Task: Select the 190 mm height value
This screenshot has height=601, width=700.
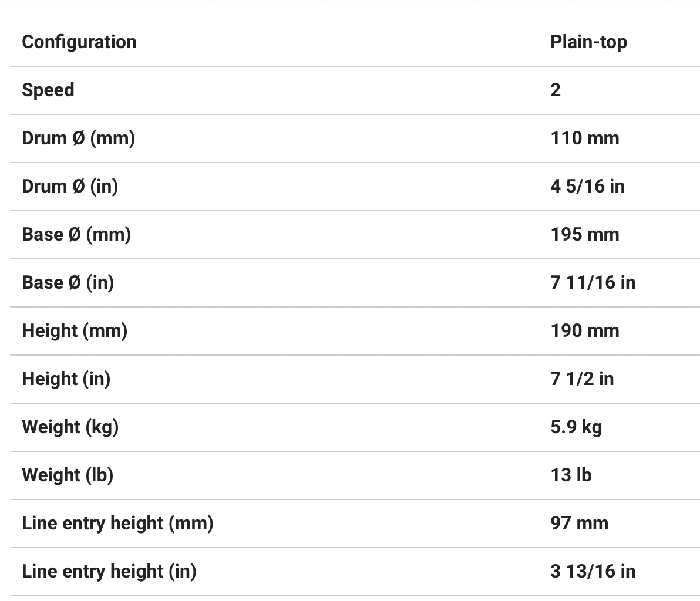Action: [585, 331]
